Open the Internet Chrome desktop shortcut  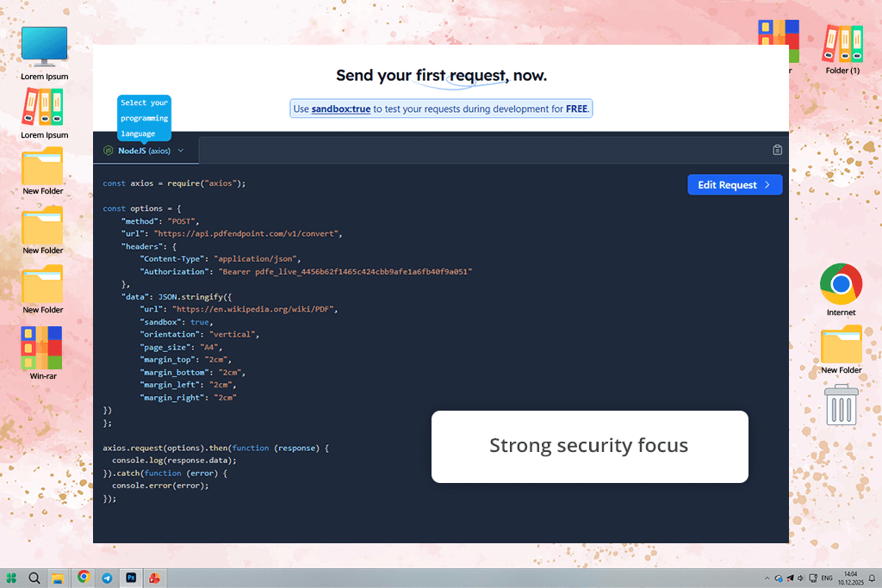tap(841, 289)
